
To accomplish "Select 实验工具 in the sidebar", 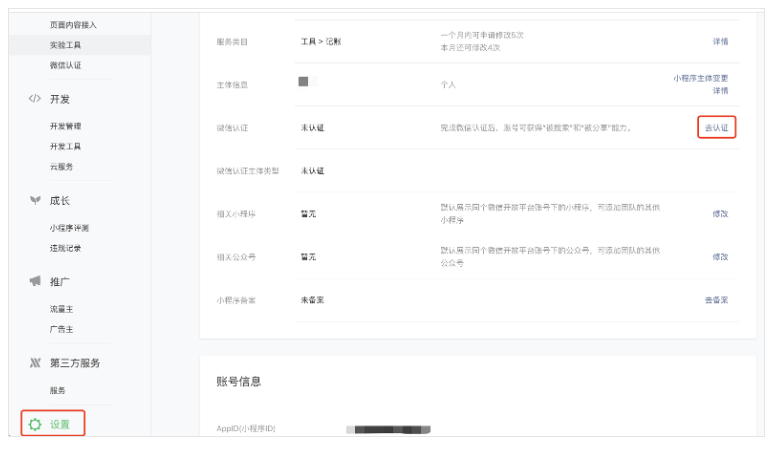I will [66, 45].
